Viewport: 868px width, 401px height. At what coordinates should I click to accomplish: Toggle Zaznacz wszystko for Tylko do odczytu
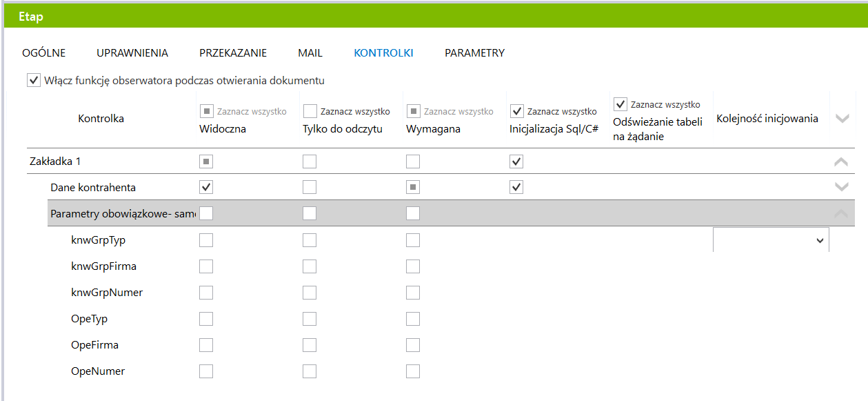[310, 111]
